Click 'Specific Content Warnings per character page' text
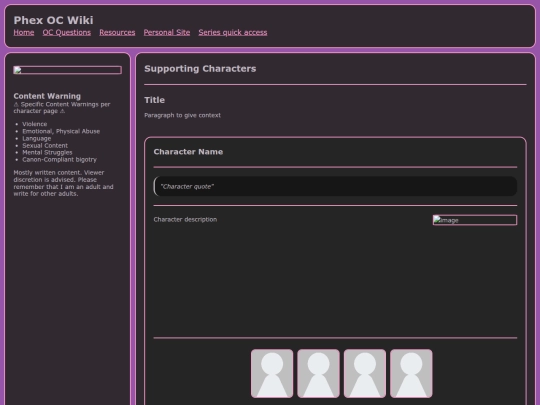The image size is (540, 405). (x=62, y=107)
